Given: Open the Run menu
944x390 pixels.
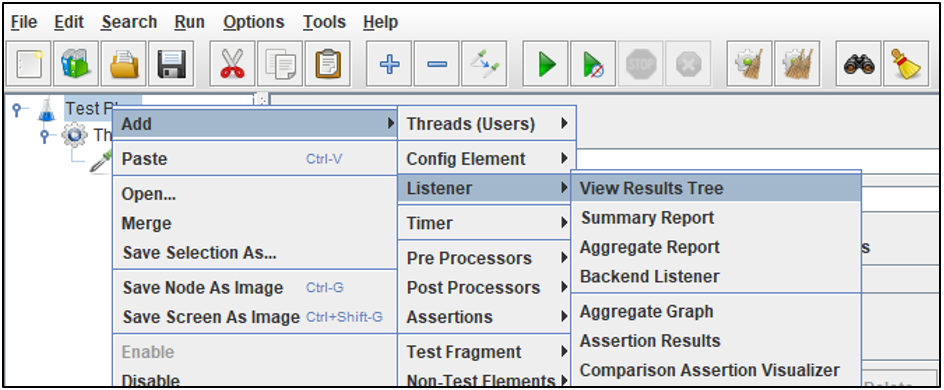Looking at the screenshot, I should pyautogui.click(x=189, y=22).
